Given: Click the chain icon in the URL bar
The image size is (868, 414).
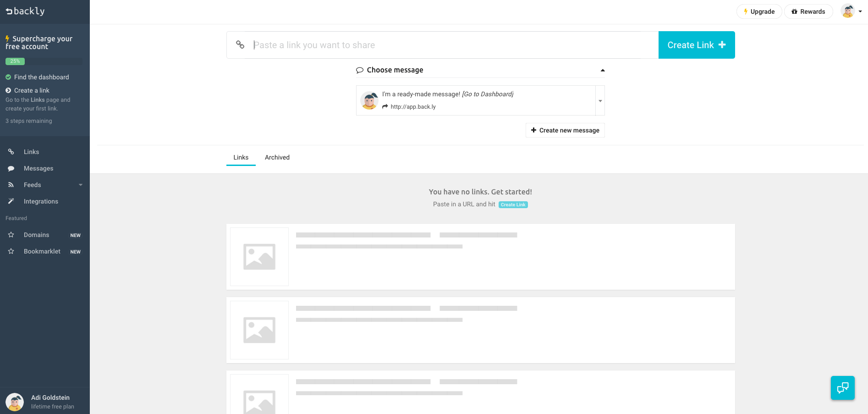Looking at the screenshot, I should pos(240,44).
